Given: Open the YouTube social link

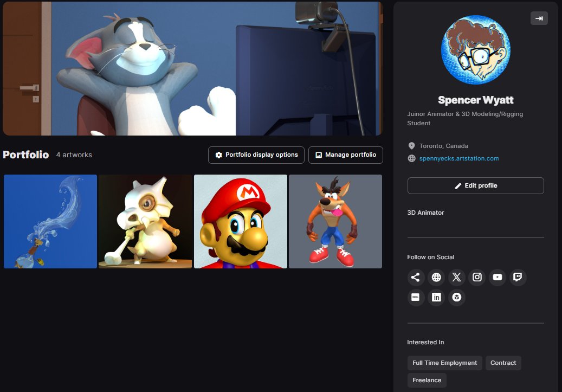Looking at the screenshot, I should (x=498, y=277).
